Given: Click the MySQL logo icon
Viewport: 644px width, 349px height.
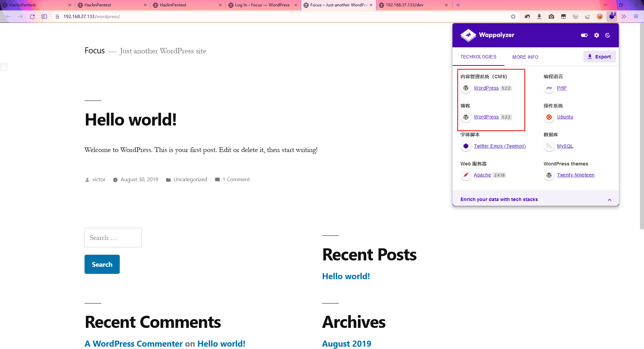Looking at the screenshot, I should 549,146.
